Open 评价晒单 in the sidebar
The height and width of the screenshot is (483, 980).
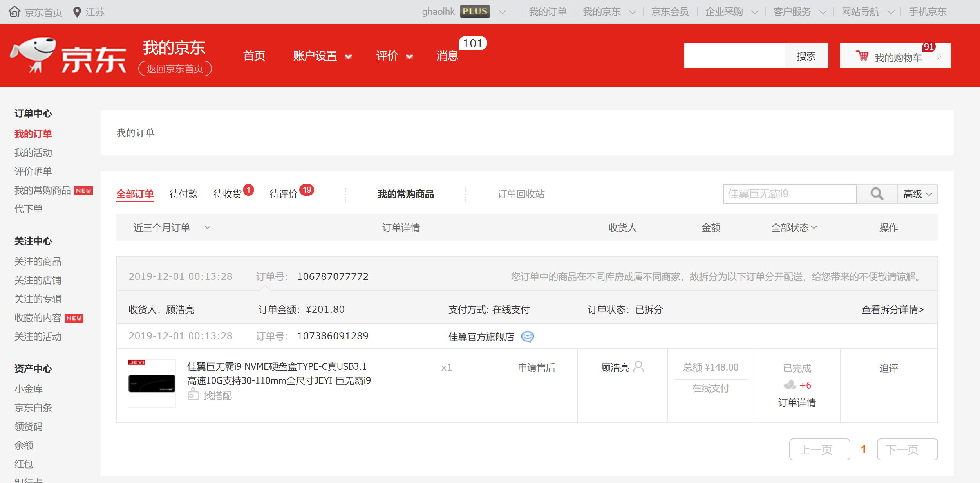[x=33, y=171]
